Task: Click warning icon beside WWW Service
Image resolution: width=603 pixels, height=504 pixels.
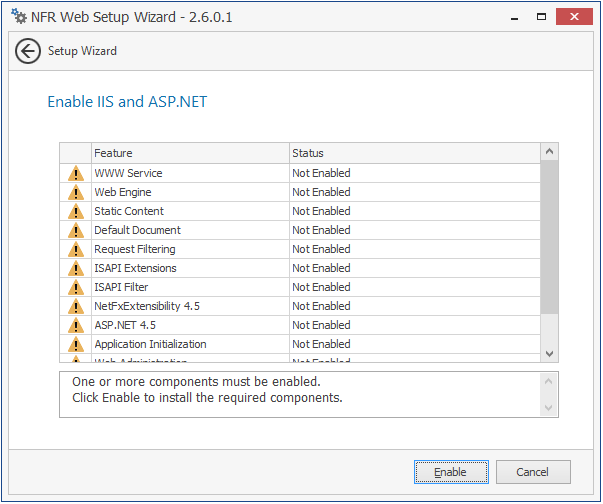Action: click(76, 174)
